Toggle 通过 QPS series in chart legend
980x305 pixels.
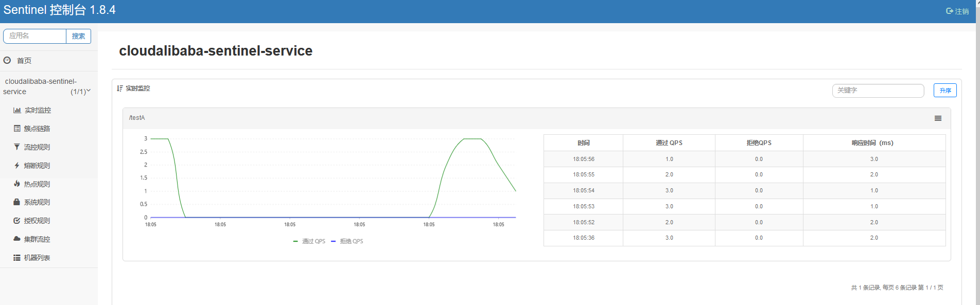(309, 241)
